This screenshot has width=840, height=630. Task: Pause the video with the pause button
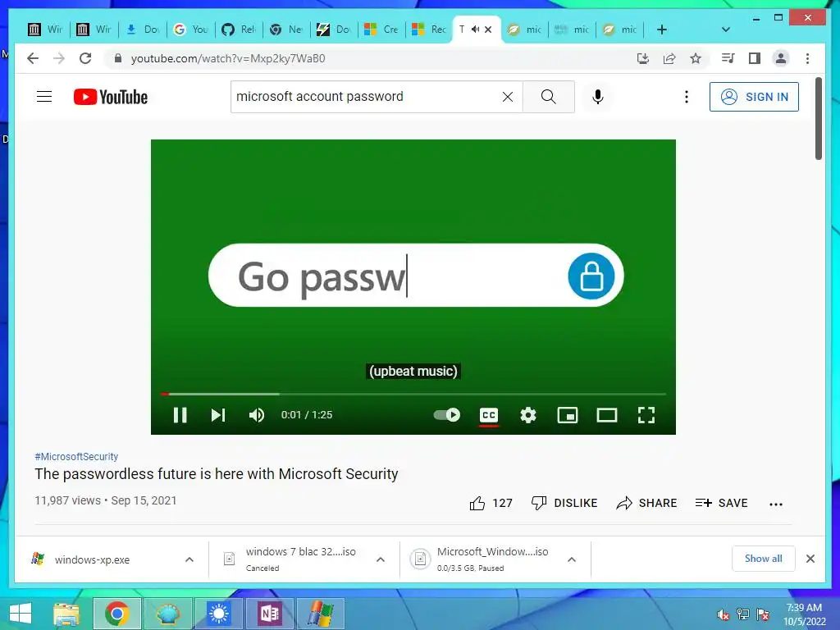tap(180, 415)
